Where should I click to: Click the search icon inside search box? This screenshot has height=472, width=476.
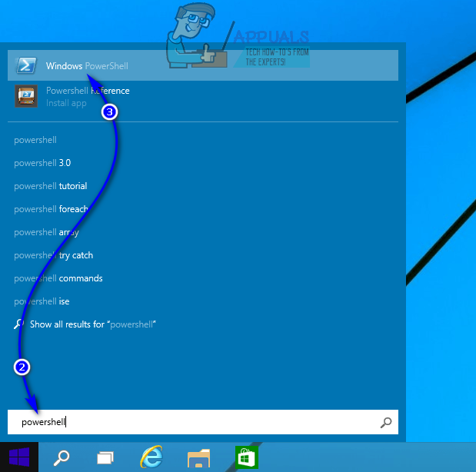tap(386, 422)
